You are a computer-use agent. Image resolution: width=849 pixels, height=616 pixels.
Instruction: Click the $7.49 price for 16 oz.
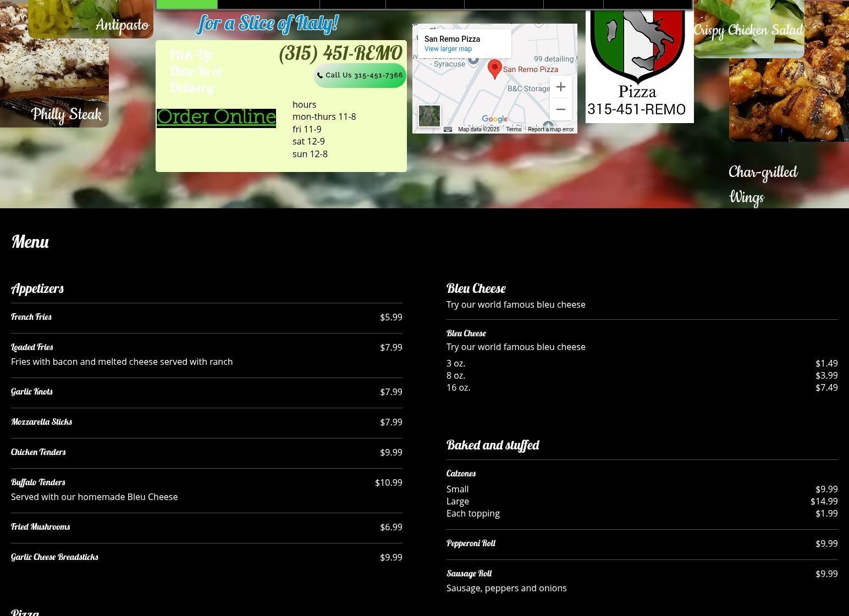coord(826,387)
